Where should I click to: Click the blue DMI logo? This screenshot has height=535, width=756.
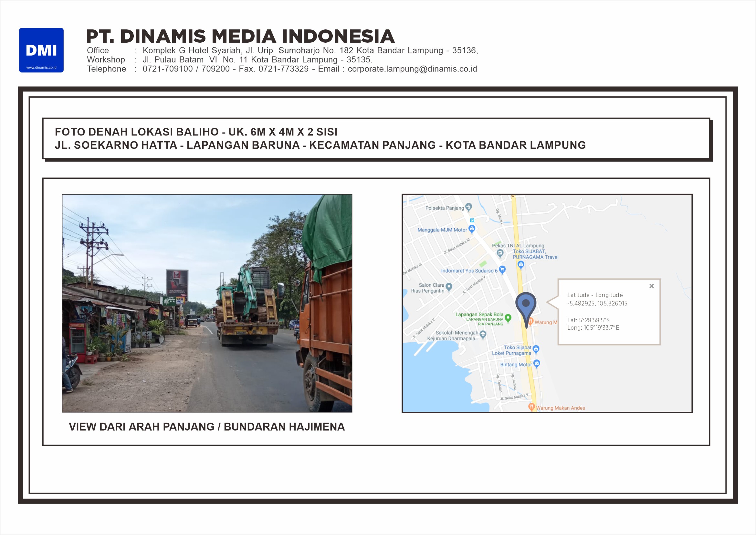coord(41,50)
